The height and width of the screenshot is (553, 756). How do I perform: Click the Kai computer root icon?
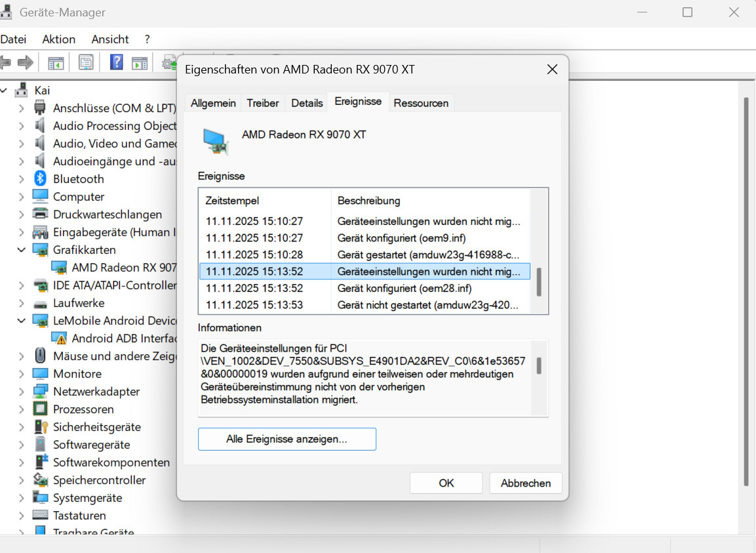tap(21, 90)
